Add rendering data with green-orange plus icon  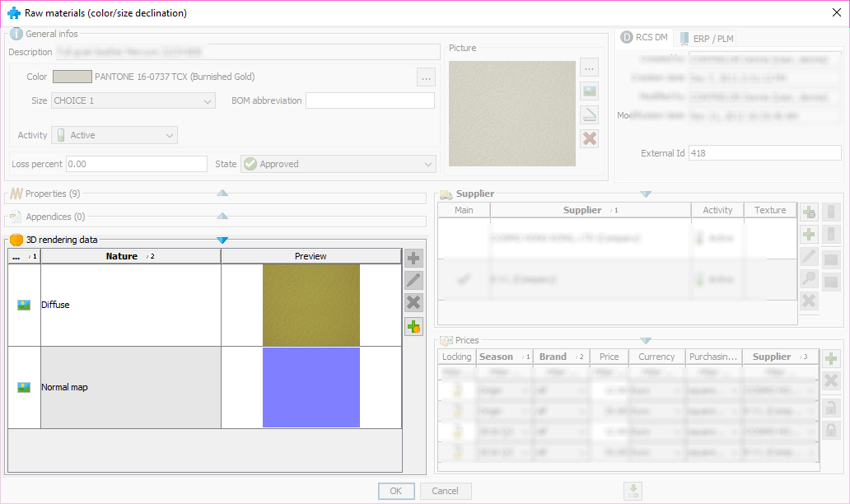[x=413, y=327]
